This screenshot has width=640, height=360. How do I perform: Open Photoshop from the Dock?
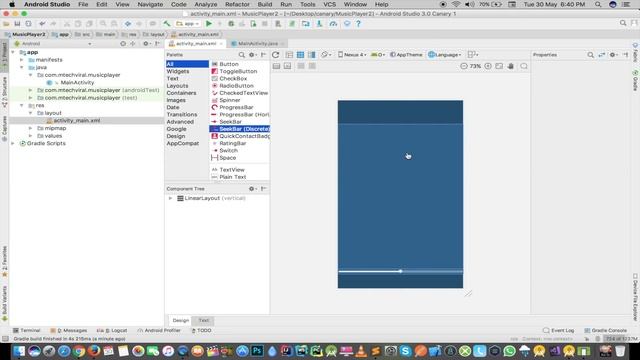(x=257, y=351)
